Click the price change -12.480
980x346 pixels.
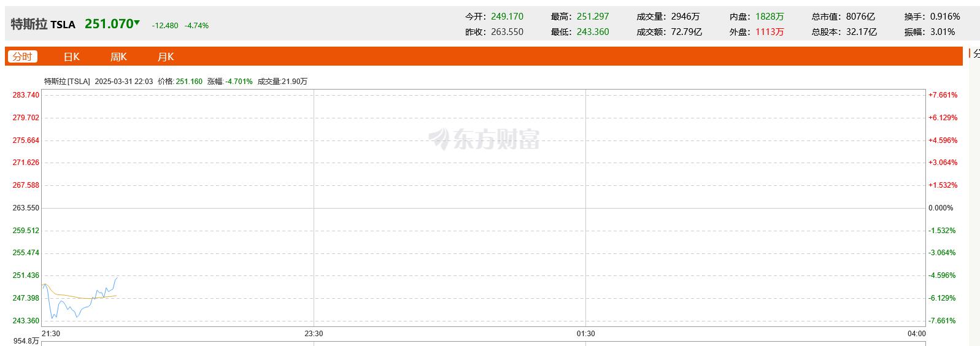click(x=165, y=26)
